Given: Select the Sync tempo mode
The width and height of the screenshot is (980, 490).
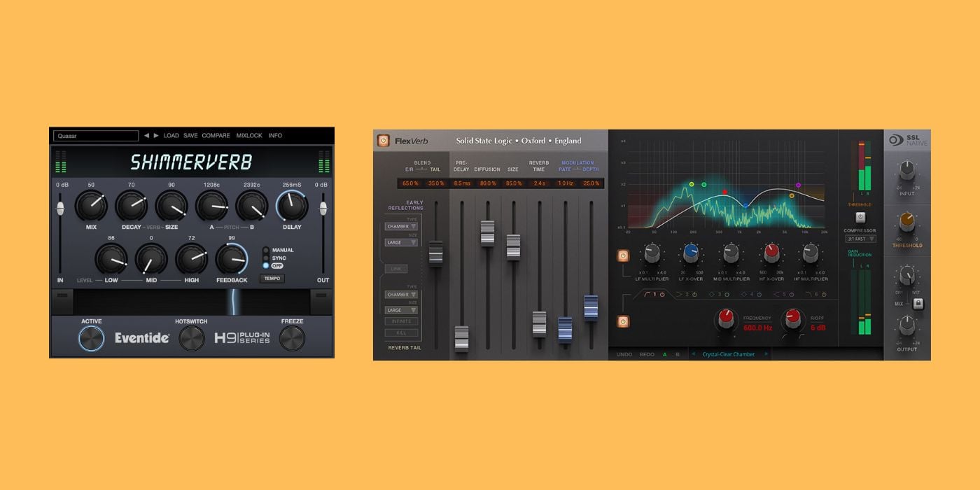Looking at the screenshot, I should click(266, 258).
